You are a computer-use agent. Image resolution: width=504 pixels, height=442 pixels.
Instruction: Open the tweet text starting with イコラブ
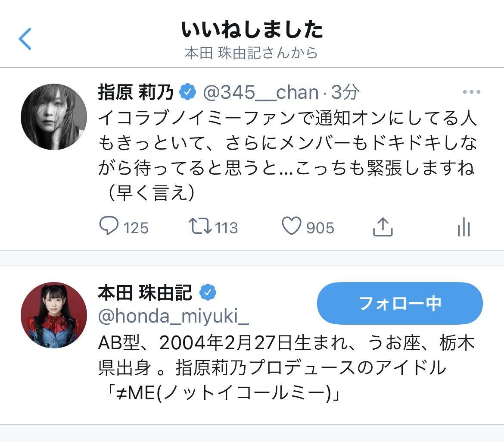287,155
